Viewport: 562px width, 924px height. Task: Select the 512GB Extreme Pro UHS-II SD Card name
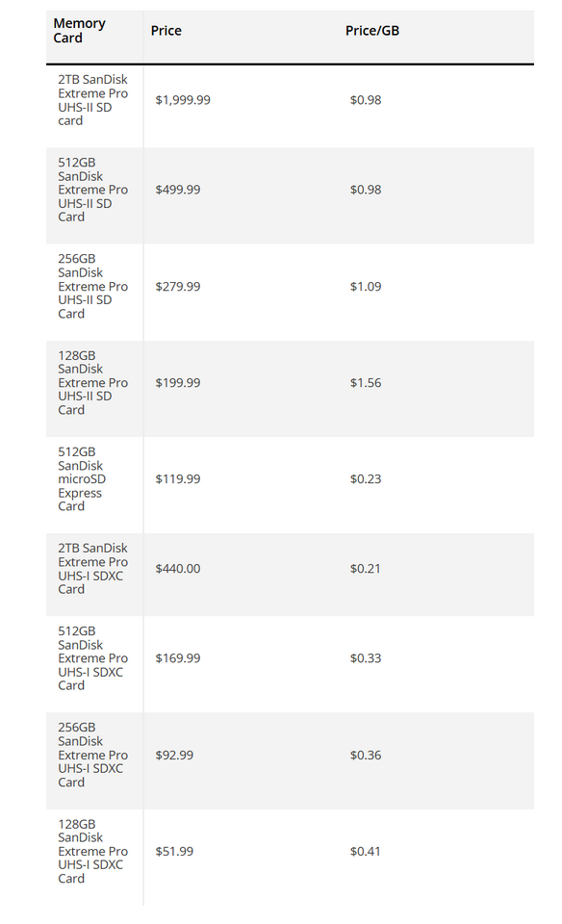(92, 190)
